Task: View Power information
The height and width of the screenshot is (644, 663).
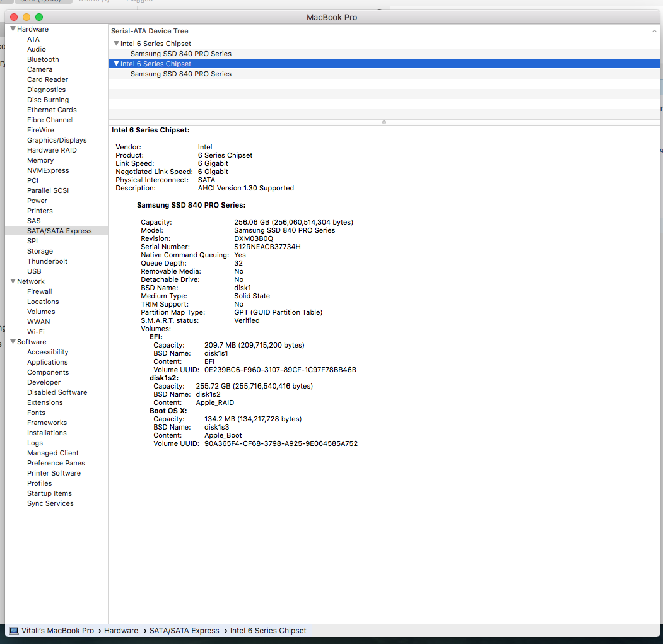Action: pyautogui.click(x=37, y=201)
